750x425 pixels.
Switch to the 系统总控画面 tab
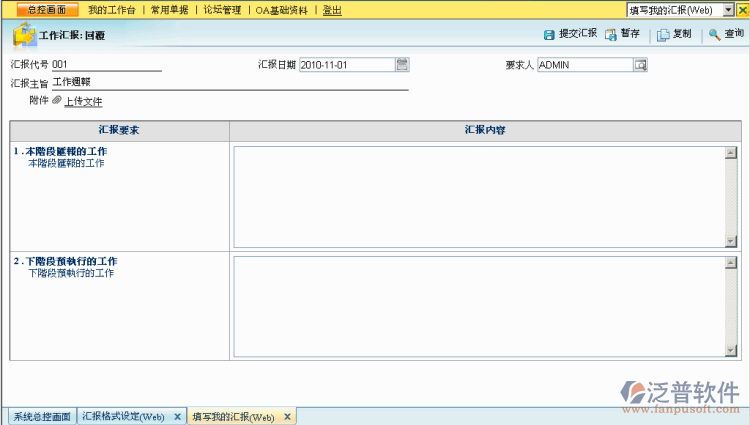coord(40,416)
